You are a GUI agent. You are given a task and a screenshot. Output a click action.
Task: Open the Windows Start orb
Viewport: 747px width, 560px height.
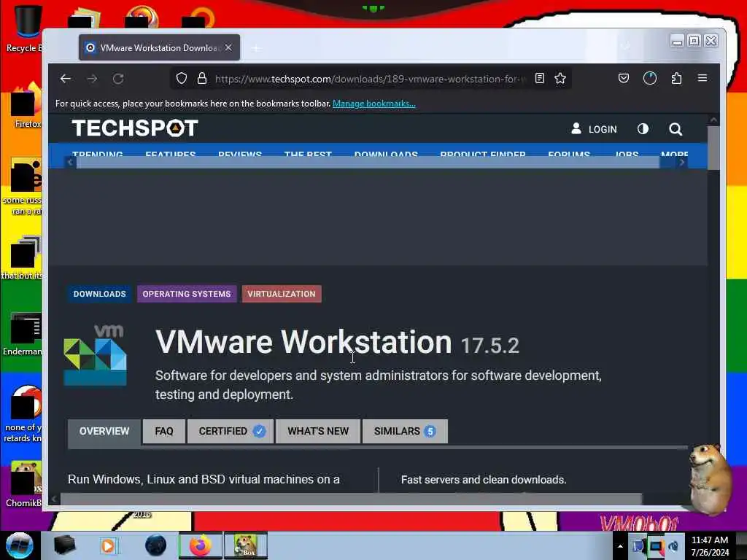[20, 545]
